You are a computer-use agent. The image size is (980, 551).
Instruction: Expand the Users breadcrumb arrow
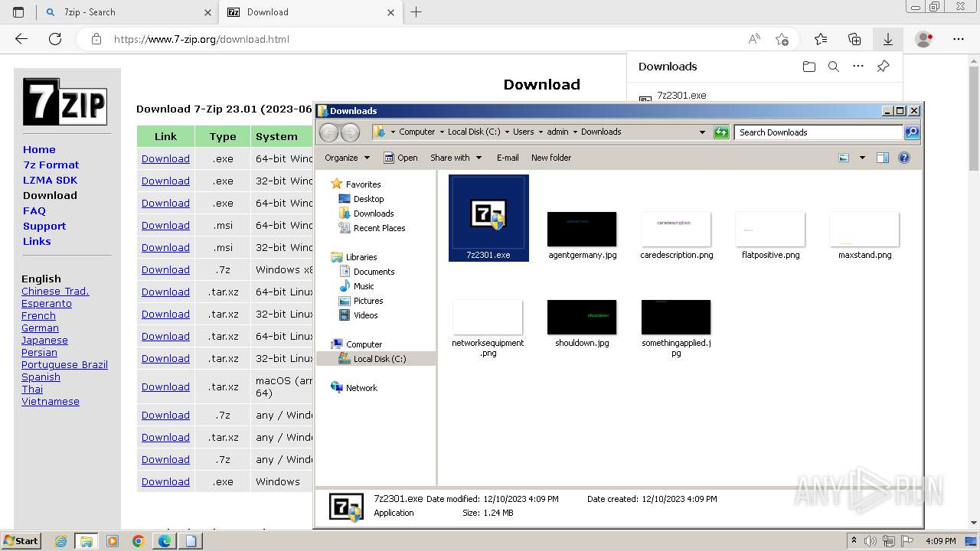point(541,132)
